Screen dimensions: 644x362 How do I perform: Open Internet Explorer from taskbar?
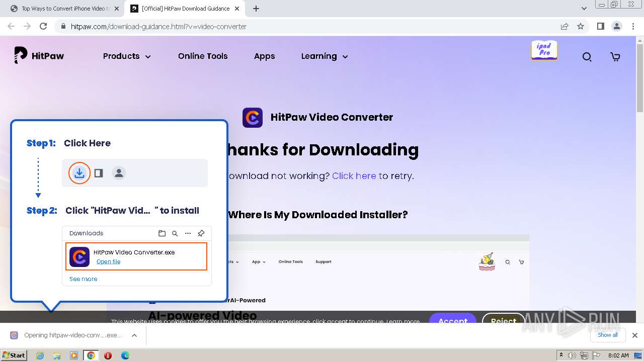click(x=40, y=355)
